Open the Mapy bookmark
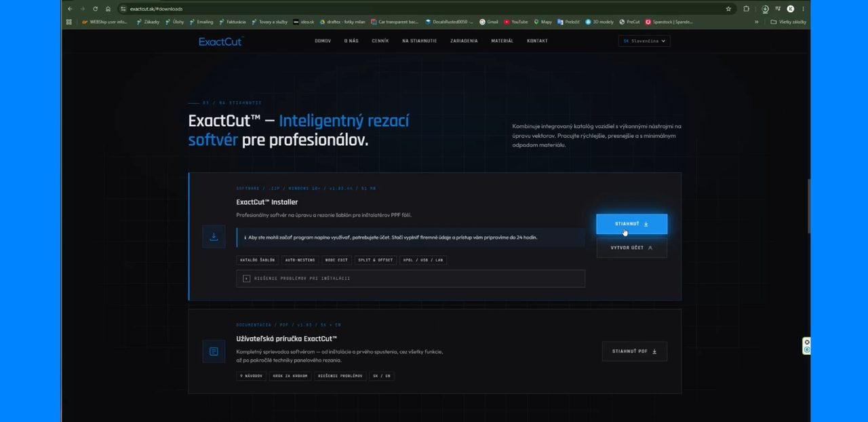The height and width of the screenshot is (422, 868). [x=543, y=22]
